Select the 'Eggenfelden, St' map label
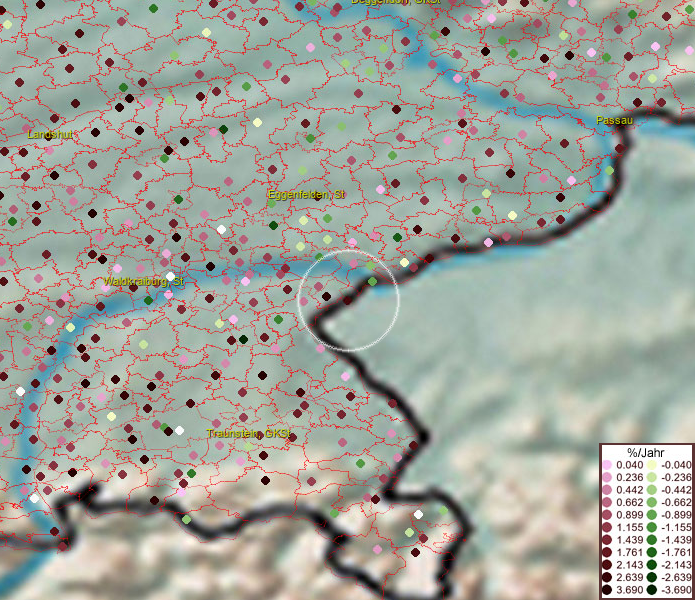 tap(306, 194)
